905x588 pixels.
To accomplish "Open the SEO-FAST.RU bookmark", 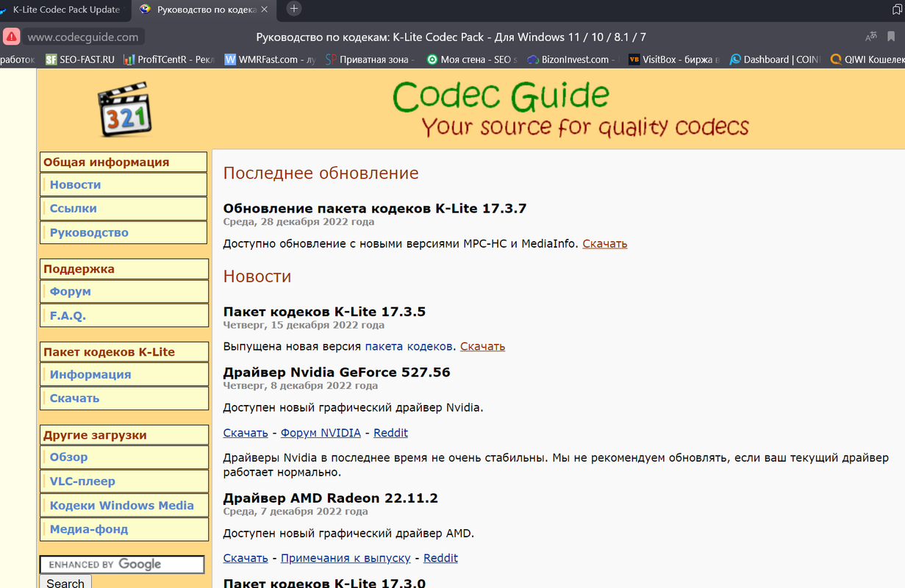I will pyautogui.click(x=80, y=60).
